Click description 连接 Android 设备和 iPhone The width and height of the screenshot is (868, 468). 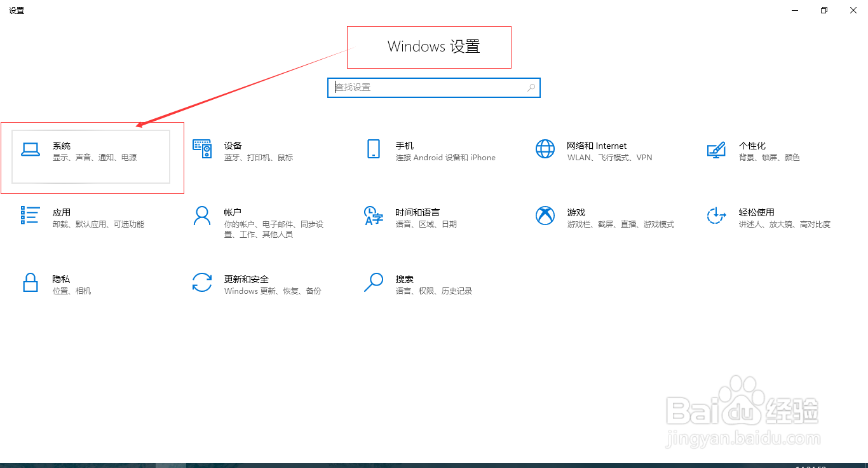coord(445,158)
